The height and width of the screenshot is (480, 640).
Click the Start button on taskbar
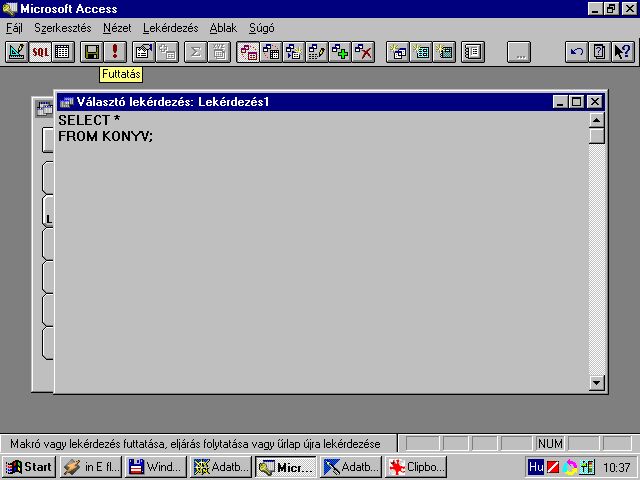29,467
